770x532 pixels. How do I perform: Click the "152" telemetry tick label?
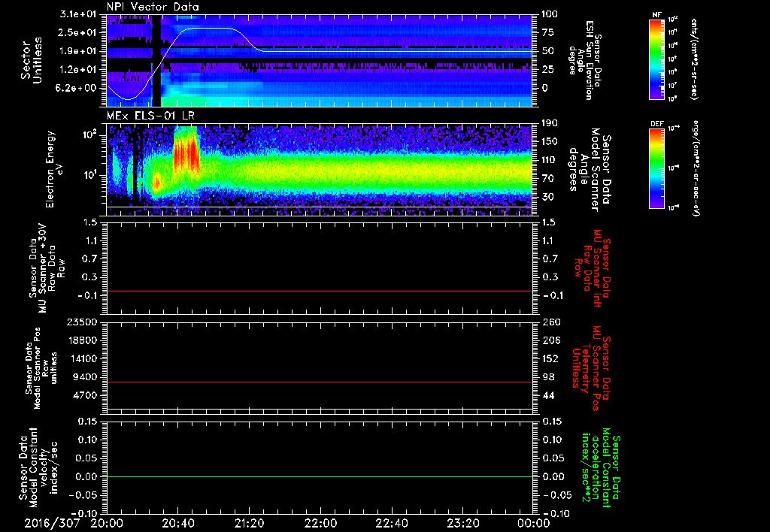550,358
